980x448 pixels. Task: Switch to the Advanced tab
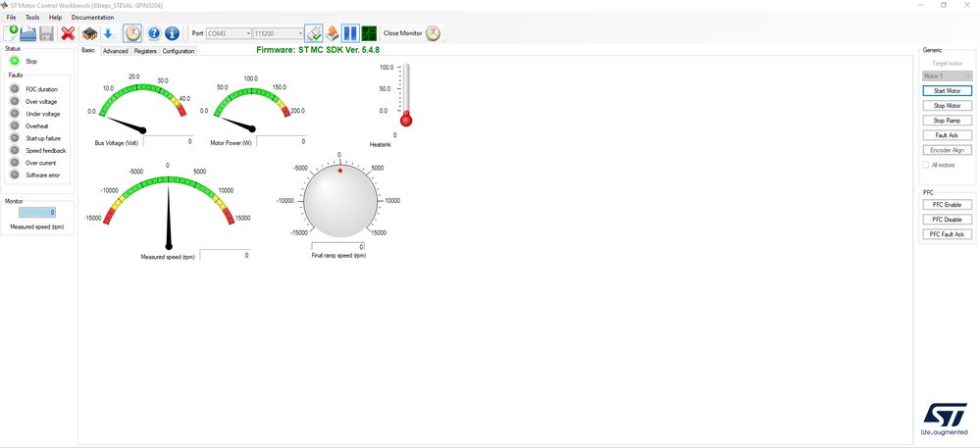[115, 51]
